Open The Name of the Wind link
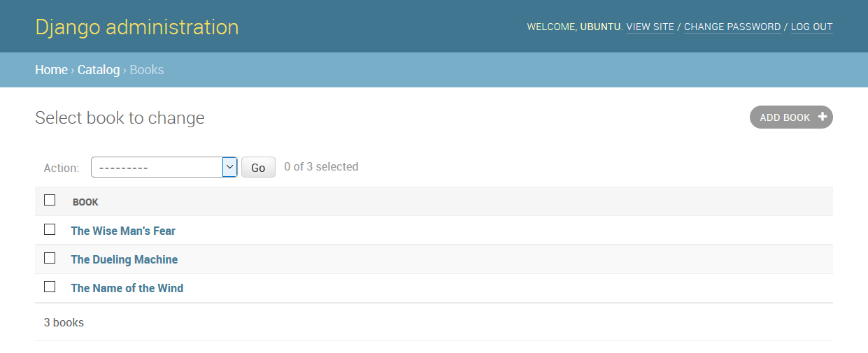The height and width of the screenshot is (353, 868). pyautogui.click(x=127, y=288)
